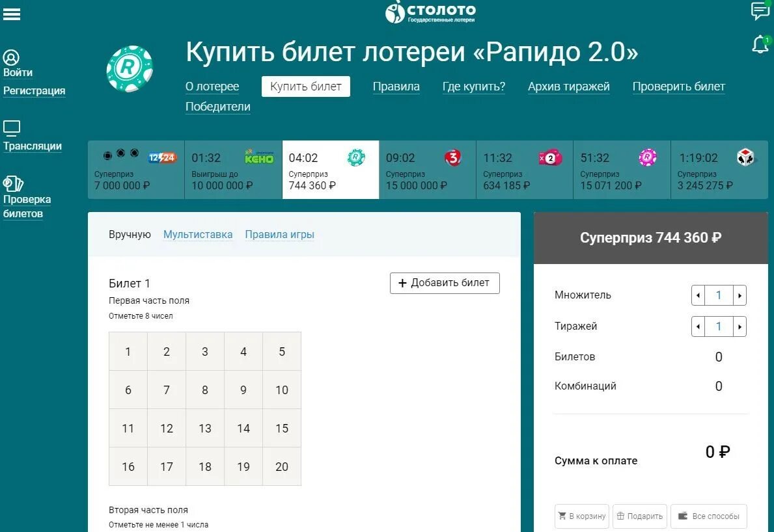Mark number 11 on the ticket
The height and width of the screenshot is (532, 774).
pos(128,429)
